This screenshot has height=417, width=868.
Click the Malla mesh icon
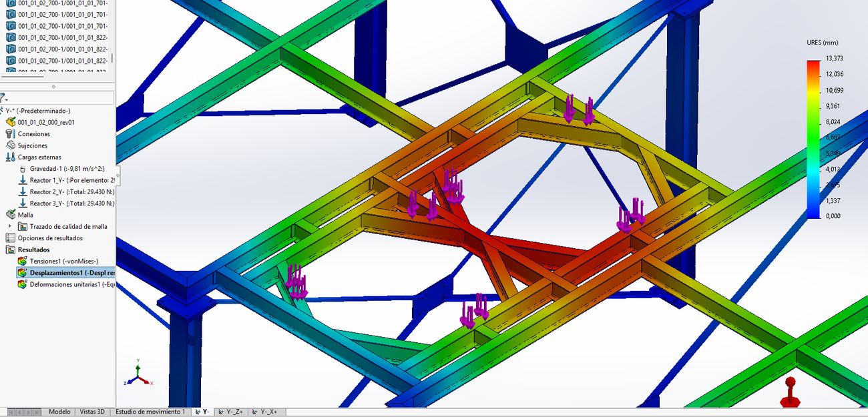tap(11, 215)
